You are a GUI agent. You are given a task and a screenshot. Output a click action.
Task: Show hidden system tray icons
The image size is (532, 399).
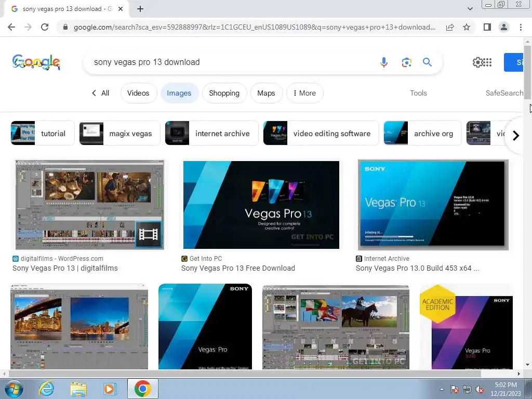(442, 389)
